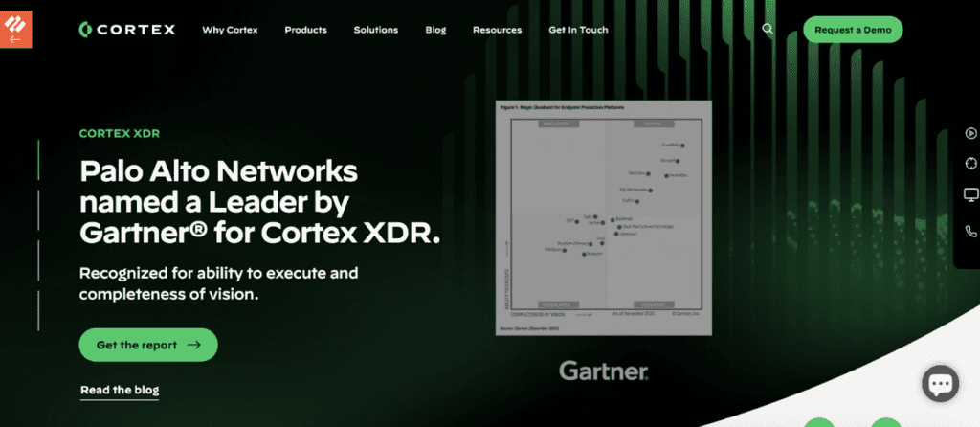
Task: Click the Gartner logo below the chart
Action: tap(604, 371)
